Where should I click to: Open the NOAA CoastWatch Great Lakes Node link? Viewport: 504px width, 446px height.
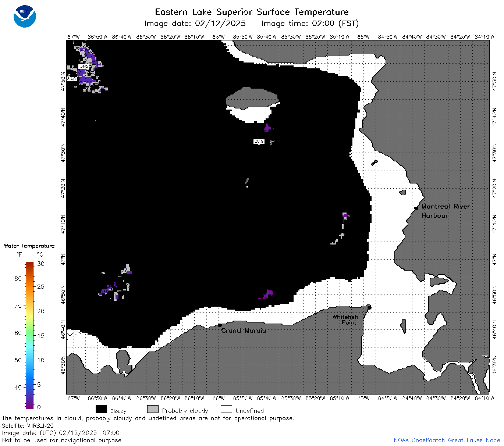[x=447, y=440]
